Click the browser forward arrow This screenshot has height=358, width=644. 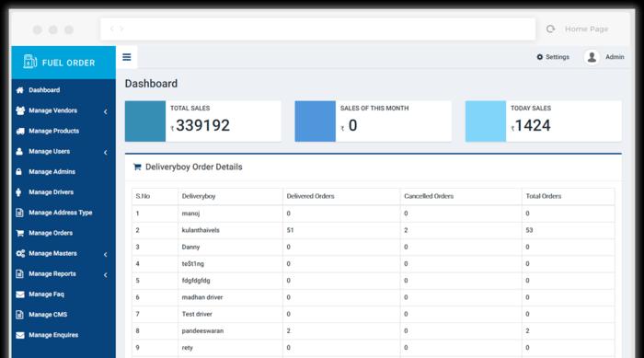121,29
